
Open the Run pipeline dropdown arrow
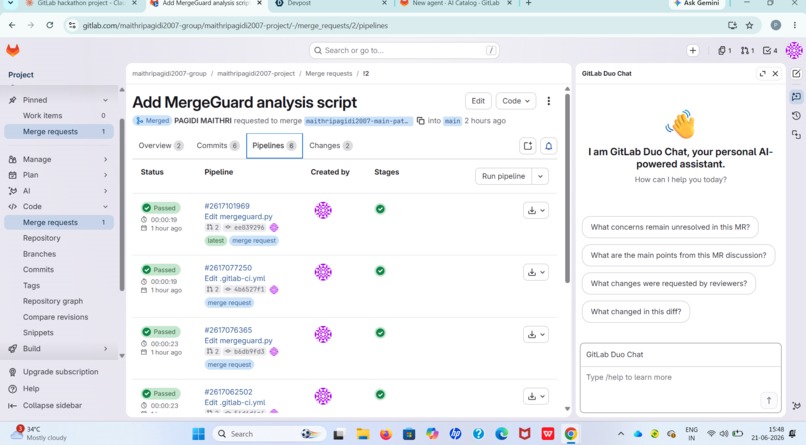click(540, 176)
